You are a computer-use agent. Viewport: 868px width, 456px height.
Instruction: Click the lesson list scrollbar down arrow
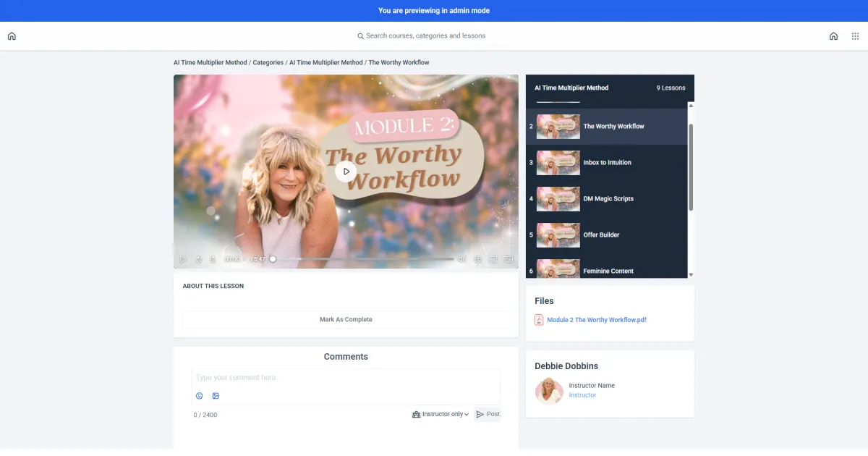pyautogui.click(x=691, y=275)
